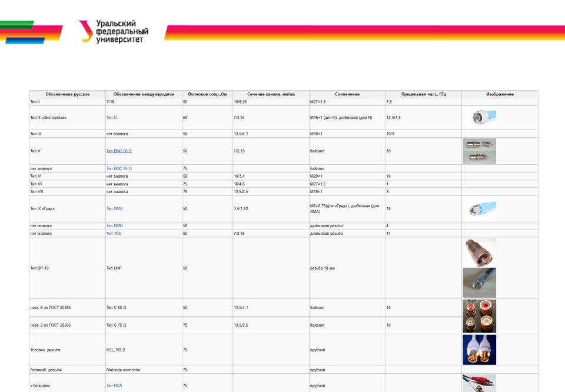565x392 pixels.
Task: Open the Тип N link
Action: [111, 118]
